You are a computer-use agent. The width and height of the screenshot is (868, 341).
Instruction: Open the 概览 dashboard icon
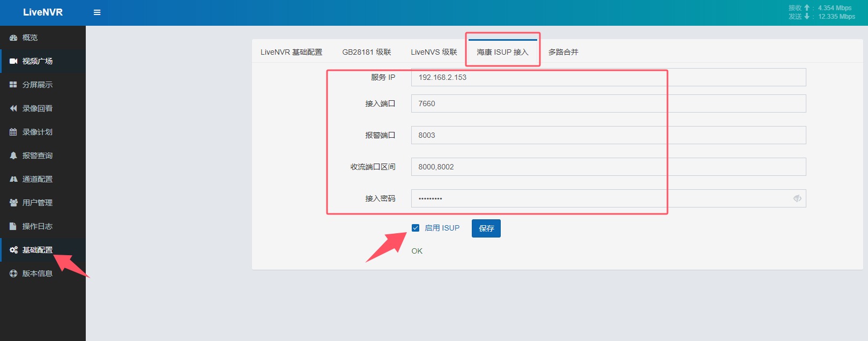tap(13, 38)
